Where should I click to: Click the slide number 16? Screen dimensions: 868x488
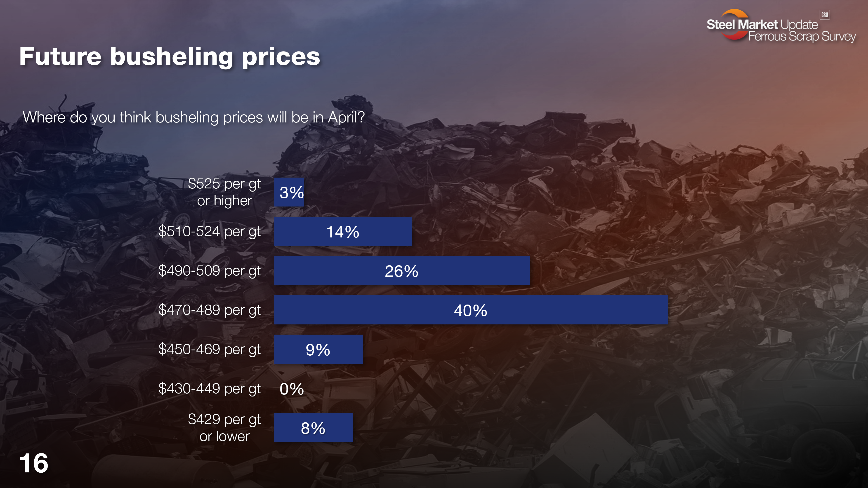[34, 463]
